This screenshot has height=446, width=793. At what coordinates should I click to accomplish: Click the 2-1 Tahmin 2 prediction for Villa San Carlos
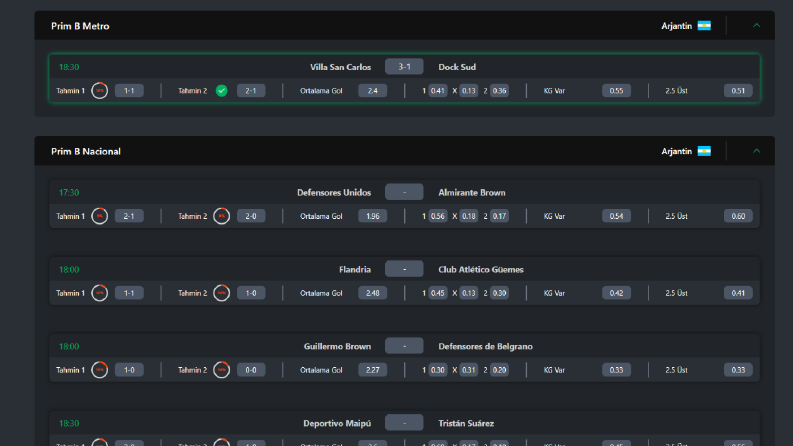pos(251,91)
